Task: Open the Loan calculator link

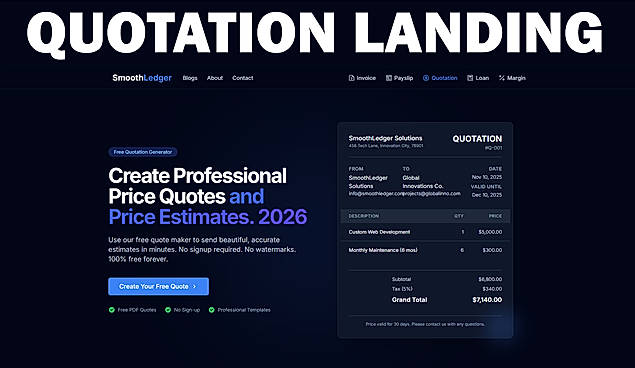Action: point(478,78)
